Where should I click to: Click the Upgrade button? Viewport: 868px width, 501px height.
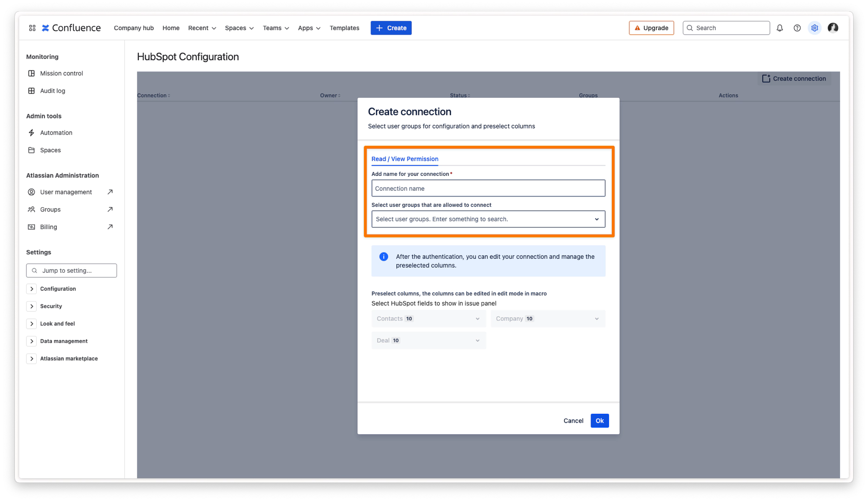(651, 28)
